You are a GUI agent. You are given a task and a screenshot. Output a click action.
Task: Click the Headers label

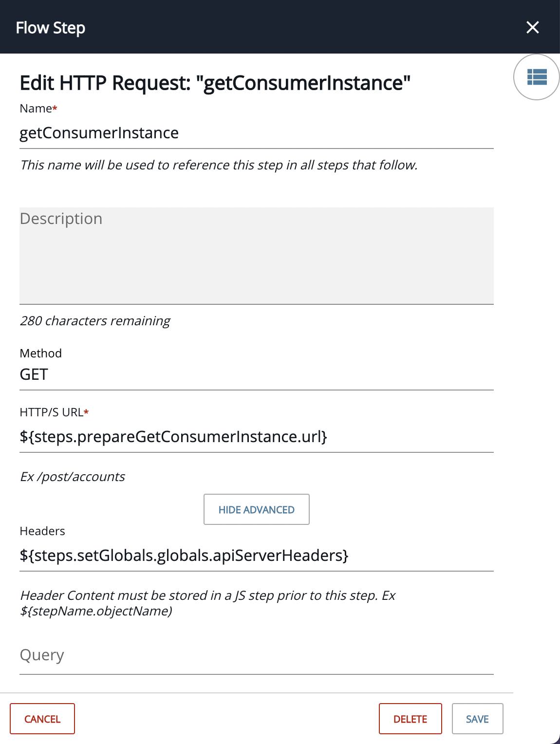[42, 531]
